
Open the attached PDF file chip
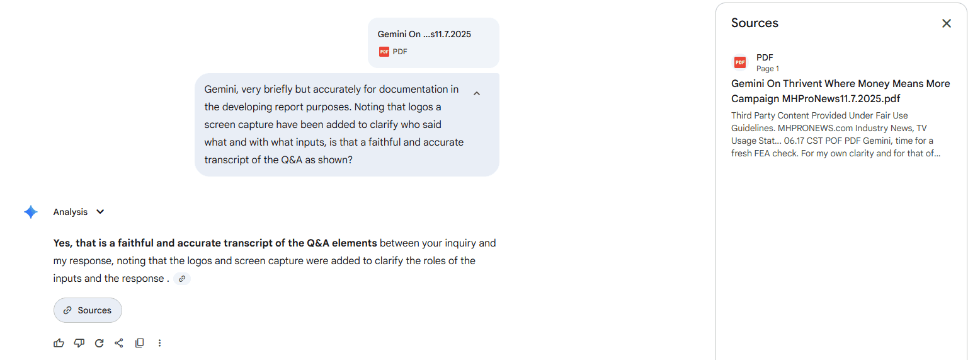[433, 42]
